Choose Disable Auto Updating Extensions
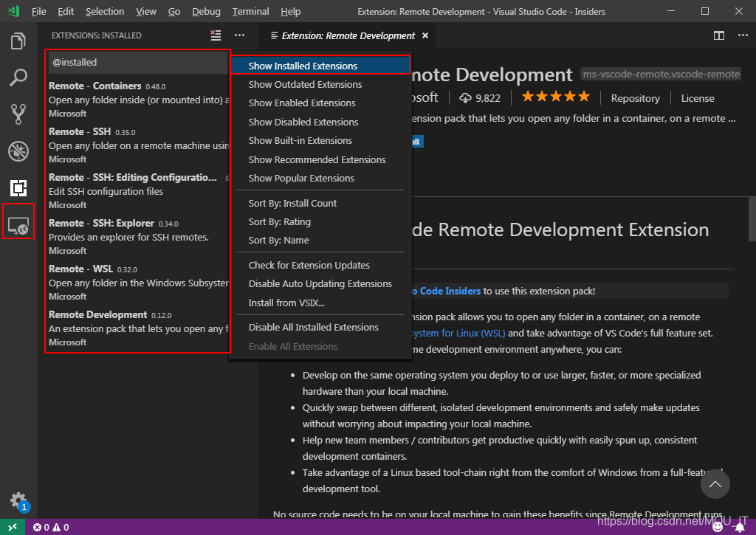The image size is (756, 535). point(320,284)
